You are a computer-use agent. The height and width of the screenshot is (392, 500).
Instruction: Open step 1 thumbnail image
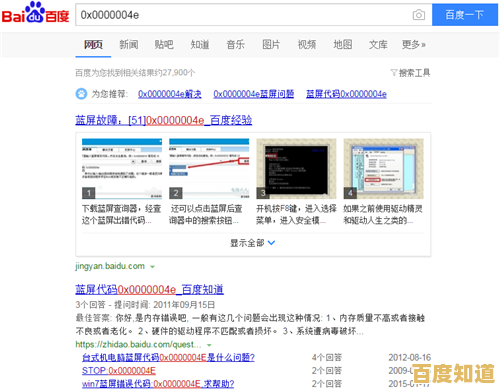[122, 169]
